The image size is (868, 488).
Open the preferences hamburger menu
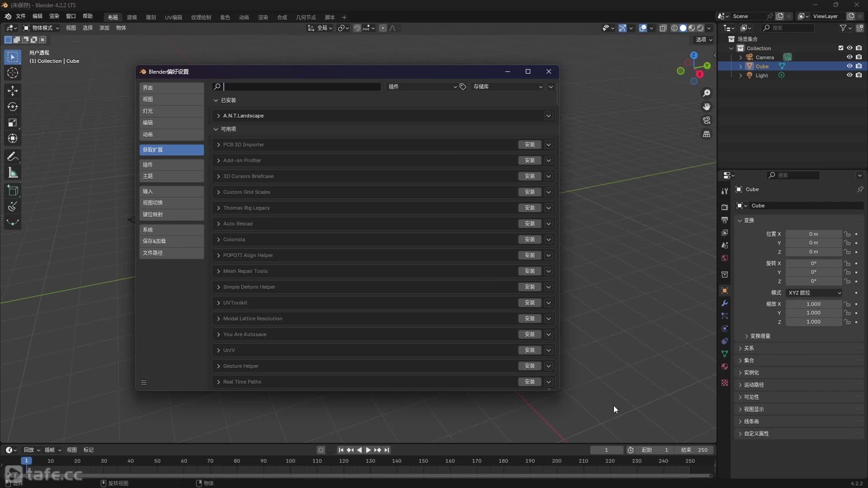pos(144,382)
